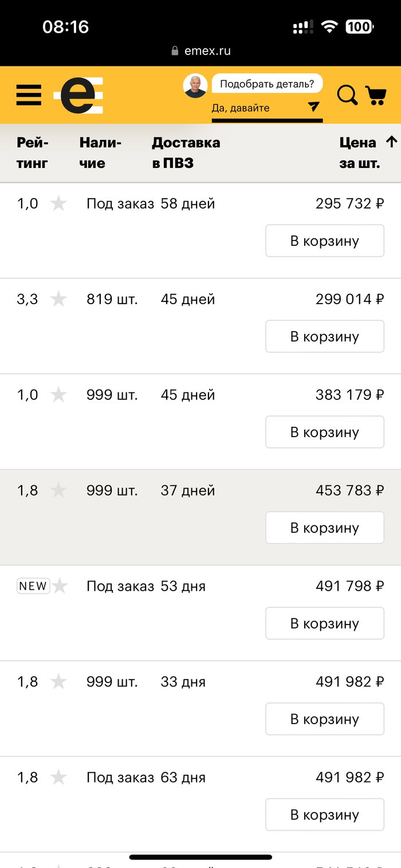This screenshot has height=868, width=401.
Task: Sort by "Доставка в ПВЗ" column
Action: coord(186,153)
